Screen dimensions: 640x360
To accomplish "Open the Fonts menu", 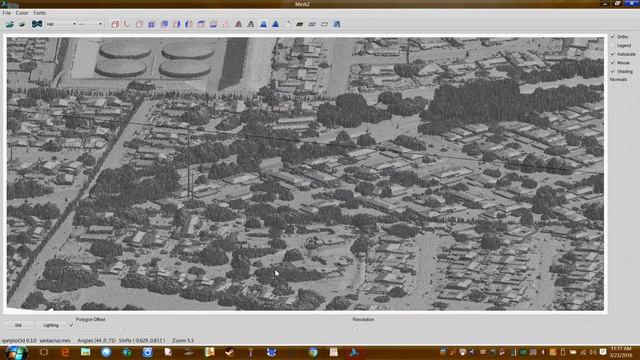I will click(x=40, y=13).
